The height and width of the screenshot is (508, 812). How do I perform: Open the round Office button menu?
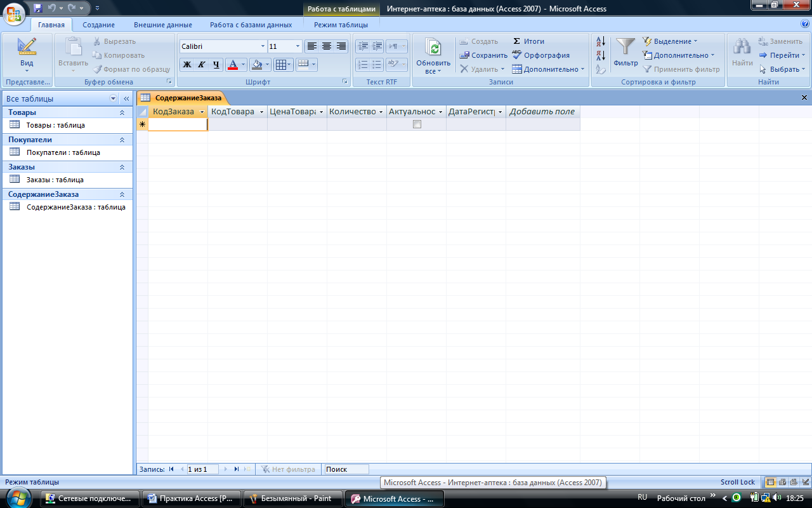click(x=15, y=14)
